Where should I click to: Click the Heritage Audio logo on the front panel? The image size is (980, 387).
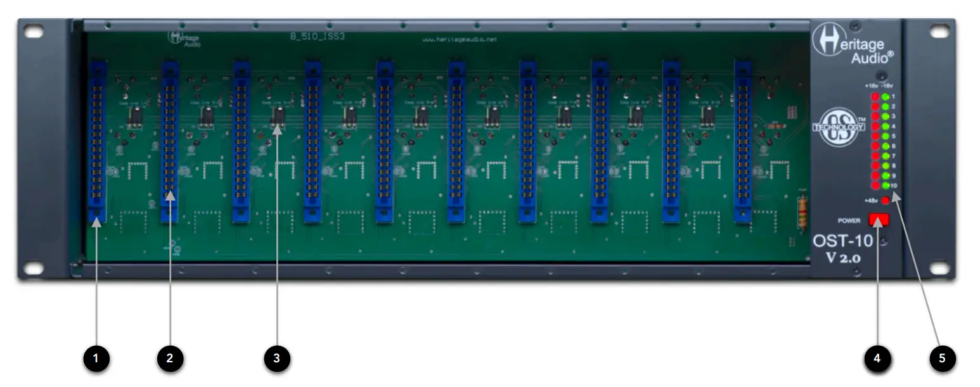click(x=853, y=44)
